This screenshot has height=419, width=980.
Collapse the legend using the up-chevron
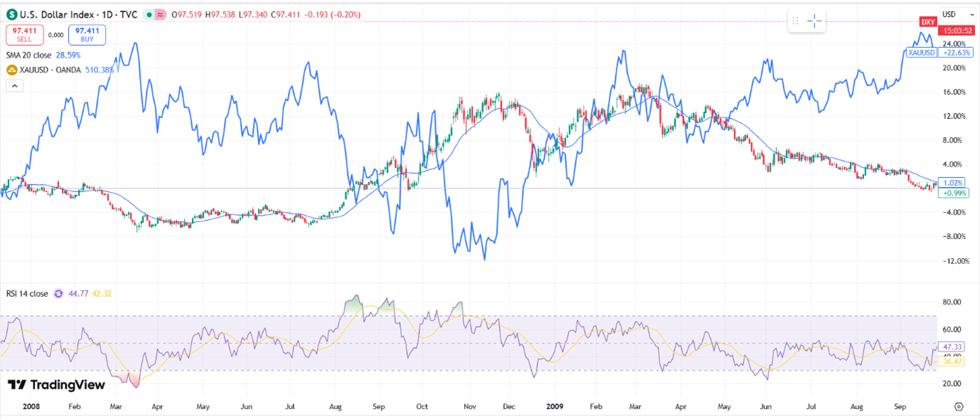(14, 85)
